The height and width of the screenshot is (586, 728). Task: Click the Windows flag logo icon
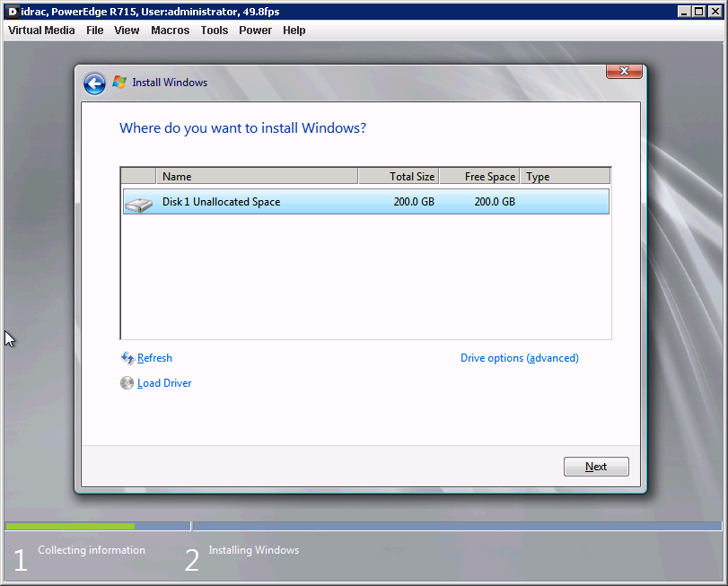119,83
